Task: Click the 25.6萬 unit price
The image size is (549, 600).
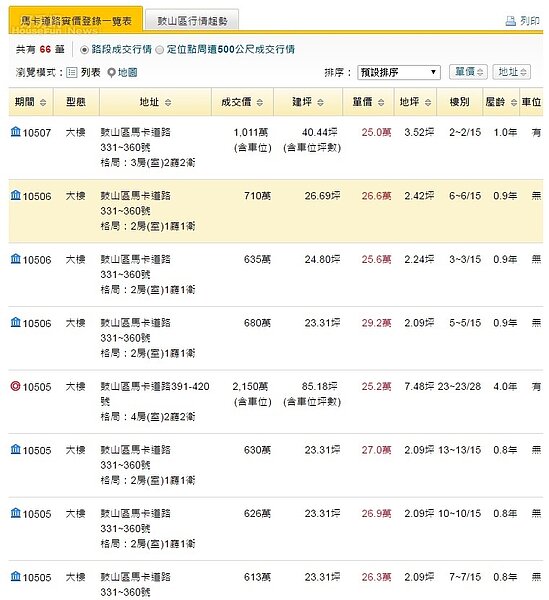Action: (x=376, y=259)
